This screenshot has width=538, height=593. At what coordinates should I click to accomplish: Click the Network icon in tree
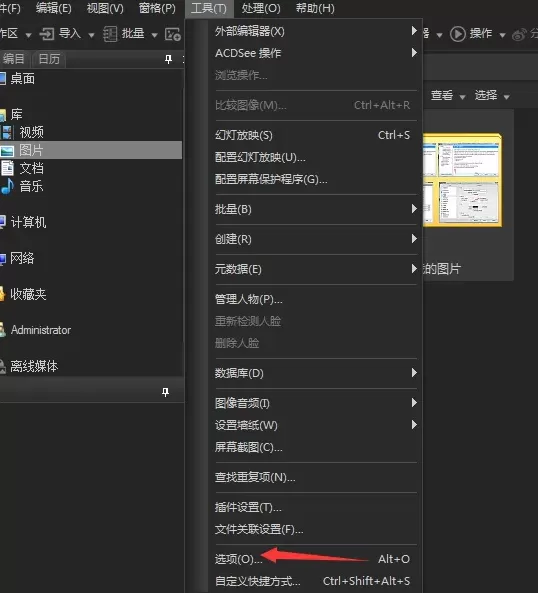coord(3,259)
